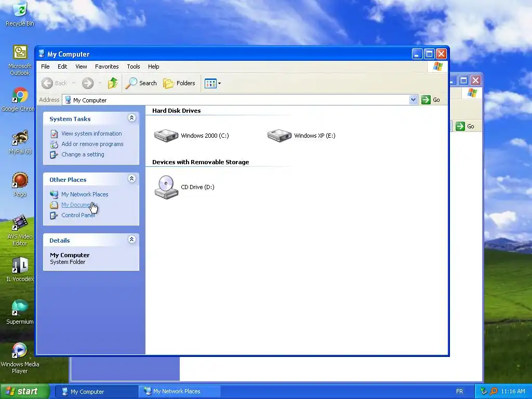The height and width of the screenshot is (399, 532).
Task: Launch Microsoft Outlook from desktop
Action: coord(20,60)
